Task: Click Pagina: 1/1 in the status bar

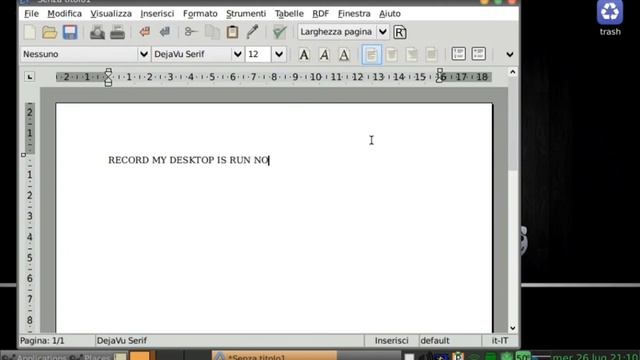Action: [x=42, y=340]
